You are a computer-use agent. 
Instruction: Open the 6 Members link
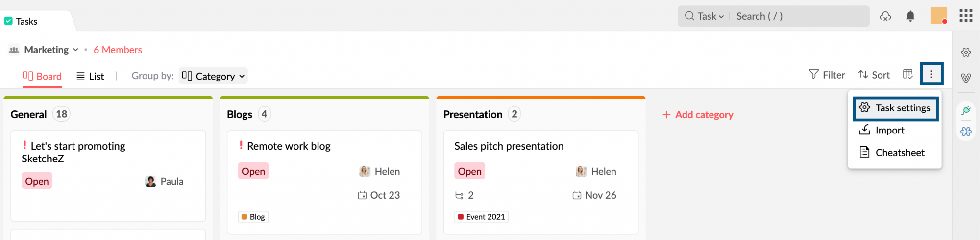click(x=118, y=50)
